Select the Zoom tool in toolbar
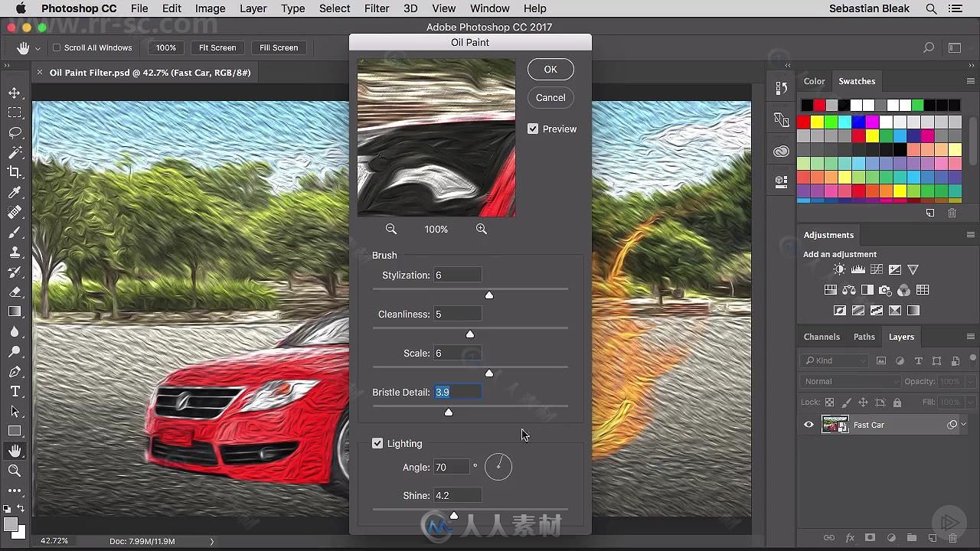Screen dimensions: 980x551 [x=15, y=471]
